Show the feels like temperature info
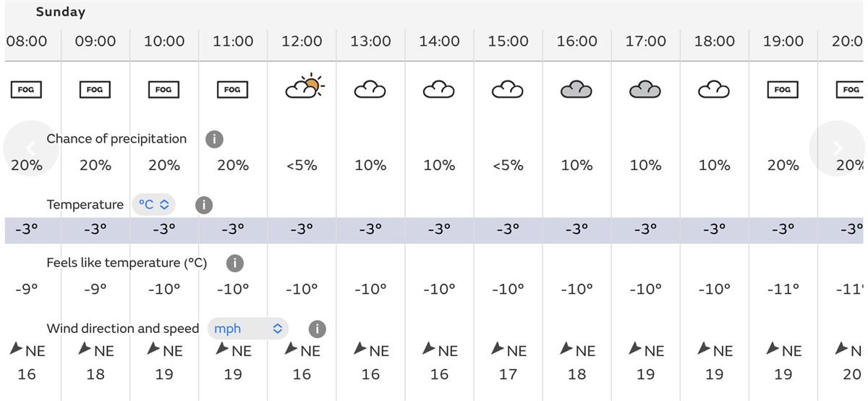868x401 pixels. (234, 263)
